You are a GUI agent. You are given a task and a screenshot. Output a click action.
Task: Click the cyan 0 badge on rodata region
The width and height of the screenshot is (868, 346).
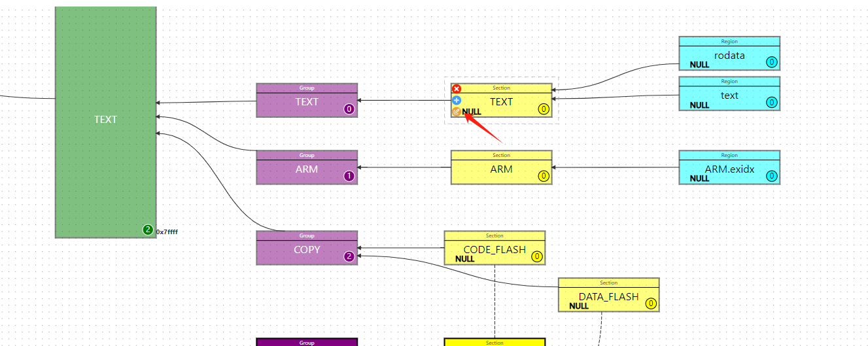pyautogui.click(x=772, y=62)
